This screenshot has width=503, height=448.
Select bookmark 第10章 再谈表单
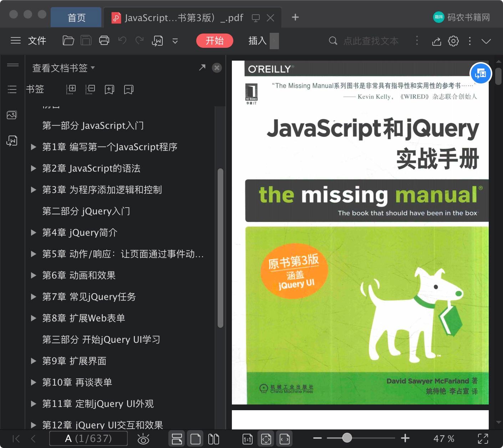[77, 382]
